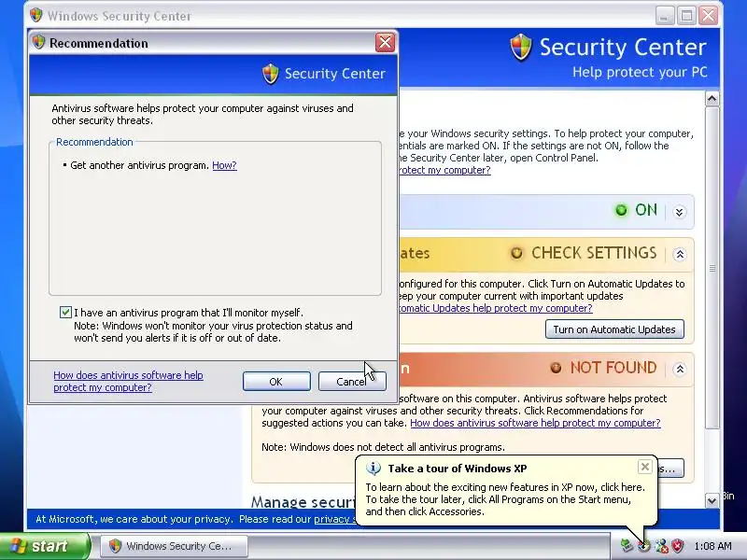
Task: Collapse the CHECK SETTINGS section
Action: [680, 254]
